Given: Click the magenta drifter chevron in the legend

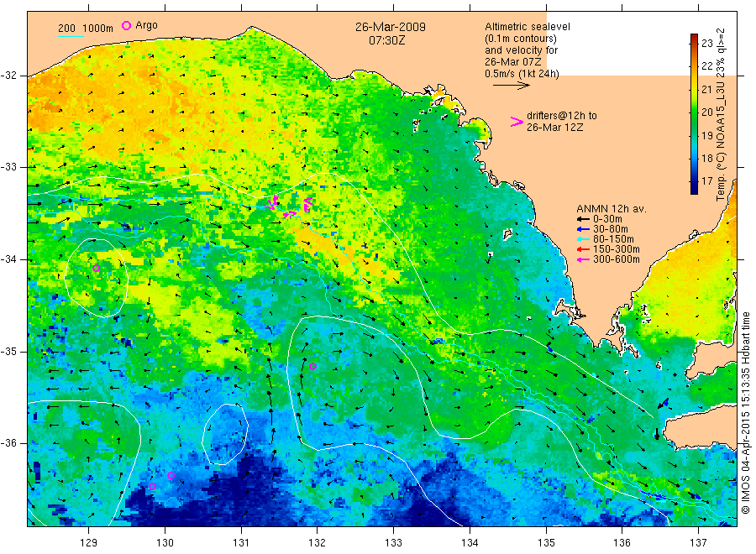Looking at the screenshot, I should point(517,122).
